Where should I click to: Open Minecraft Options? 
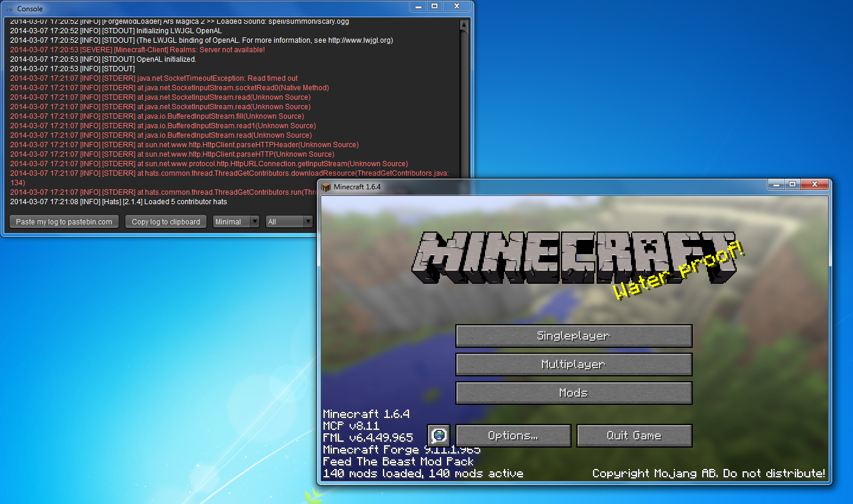pyautogui.click(x=513, y=436)
